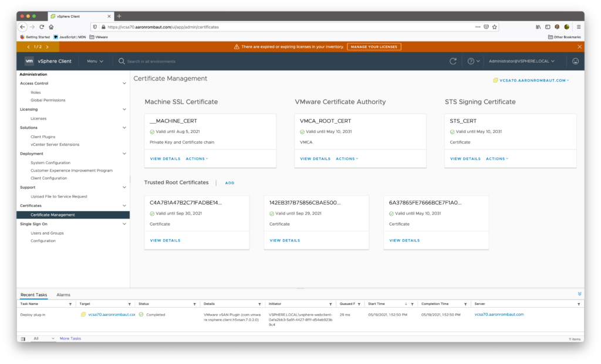Select Users and Groups in sidebar

click(x=47, y=233)
